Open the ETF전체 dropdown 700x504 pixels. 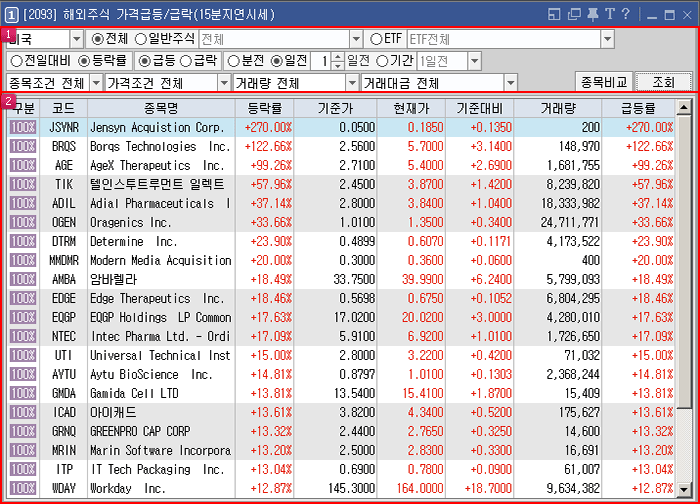[607, 39]
